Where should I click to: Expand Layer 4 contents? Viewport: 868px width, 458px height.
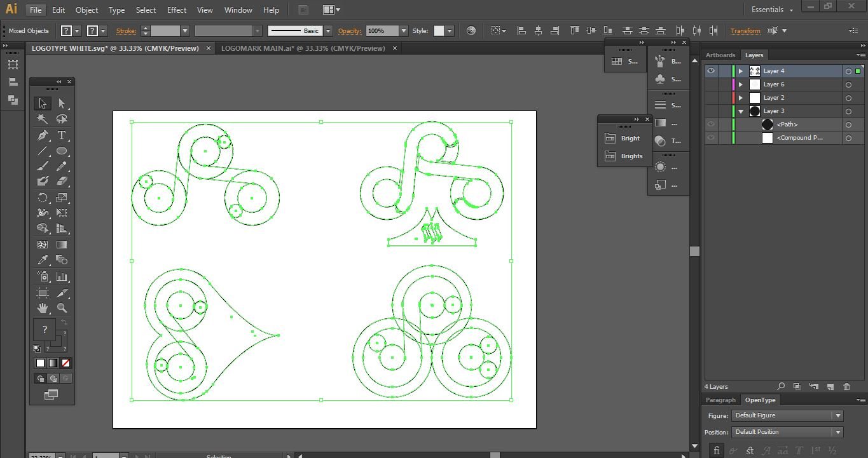pos(741,71)
